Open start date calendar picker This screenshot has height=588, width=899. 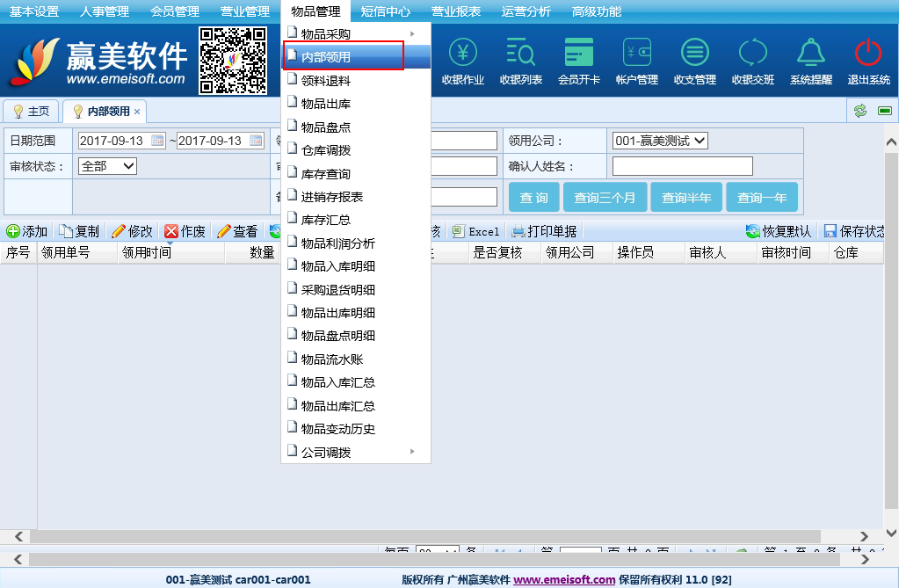point(158,141)
